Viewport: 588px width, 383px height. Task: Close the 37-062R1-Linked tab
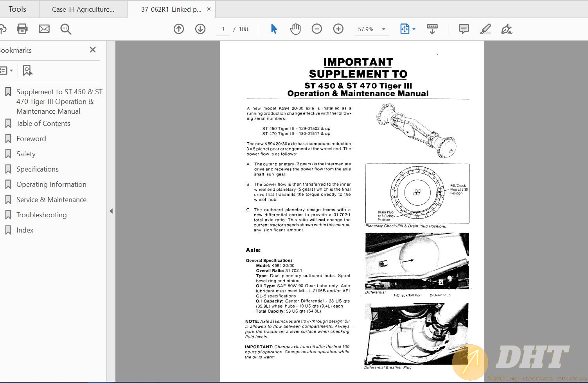click(x=209, y=9)
